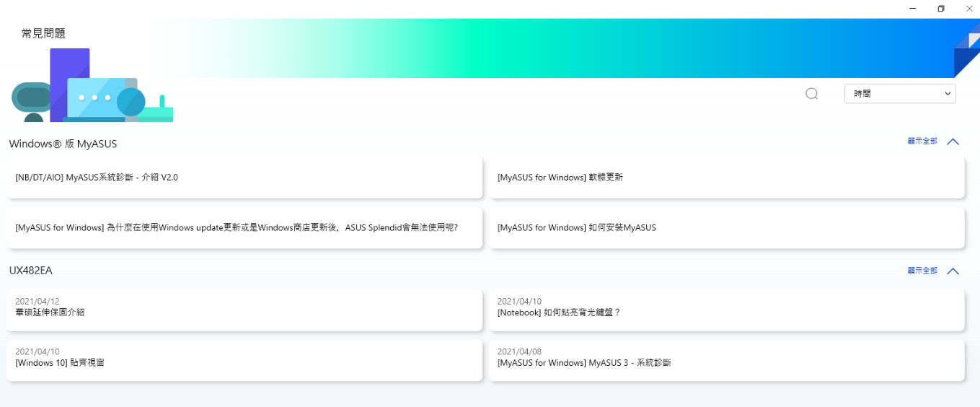
Task: Click the 2021/04/12 date label
Action: (37, 301)
